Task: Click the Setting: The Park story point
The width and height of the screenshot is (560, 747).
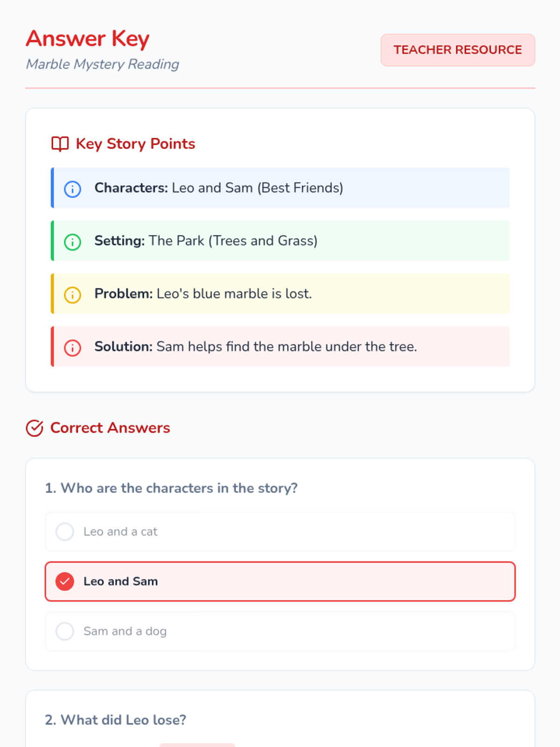Action: click(x=280, y=240)
